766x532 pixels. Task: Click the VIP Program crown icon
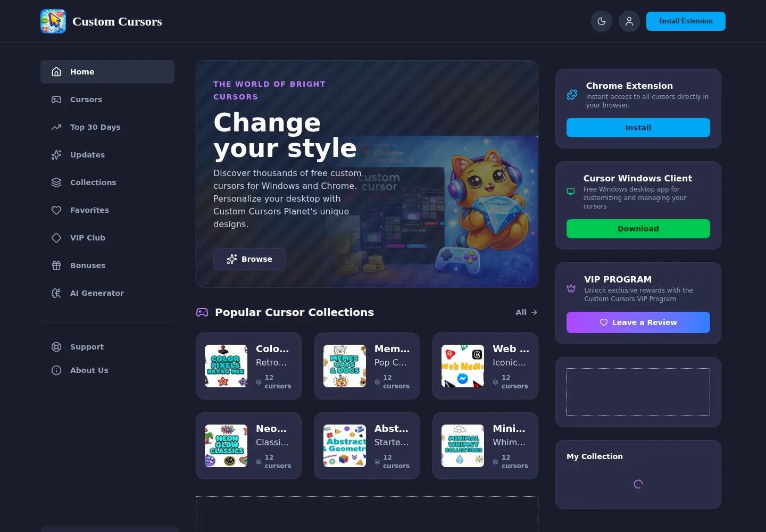click(571, 288)
